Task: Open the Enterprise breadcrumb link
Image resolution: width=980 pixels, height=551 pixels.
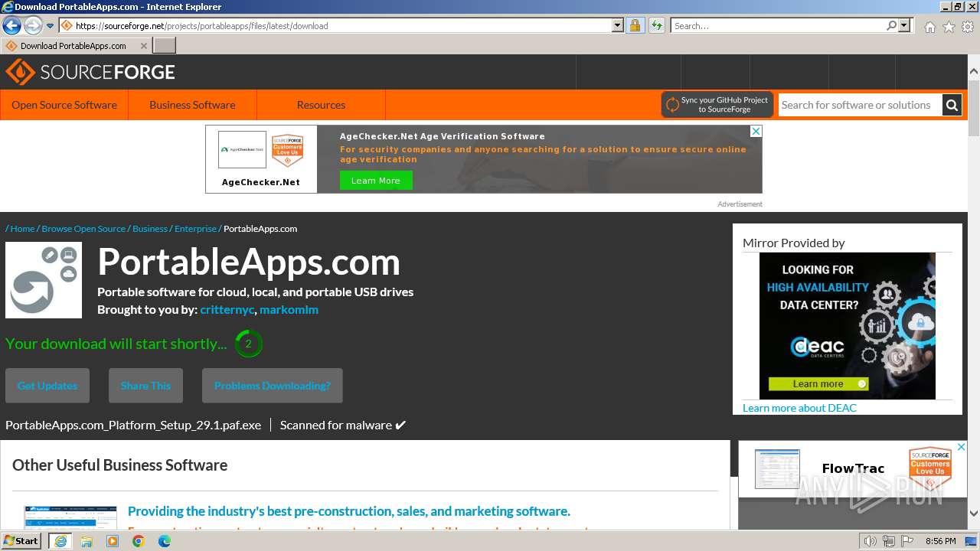Action: click(195, 229)
